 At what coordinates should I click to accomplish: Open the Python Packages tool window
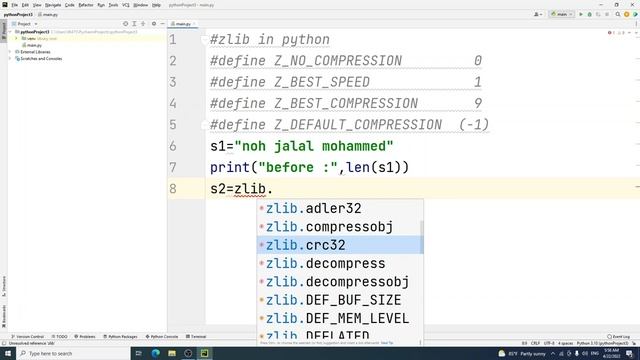click(120, 336)
